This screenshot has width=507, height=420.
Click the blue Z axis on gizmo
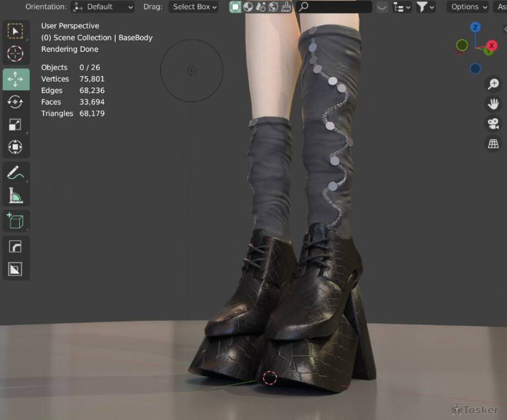475,27
